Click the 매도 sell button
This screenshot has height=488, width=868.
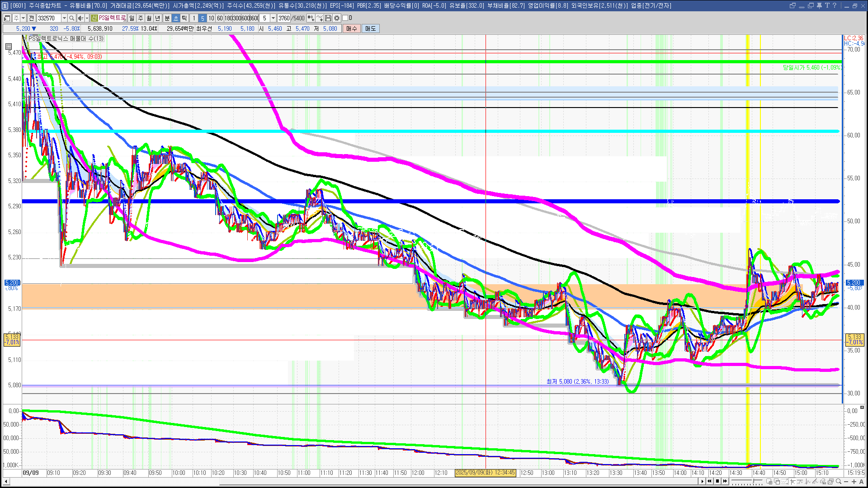coord(370,28)
